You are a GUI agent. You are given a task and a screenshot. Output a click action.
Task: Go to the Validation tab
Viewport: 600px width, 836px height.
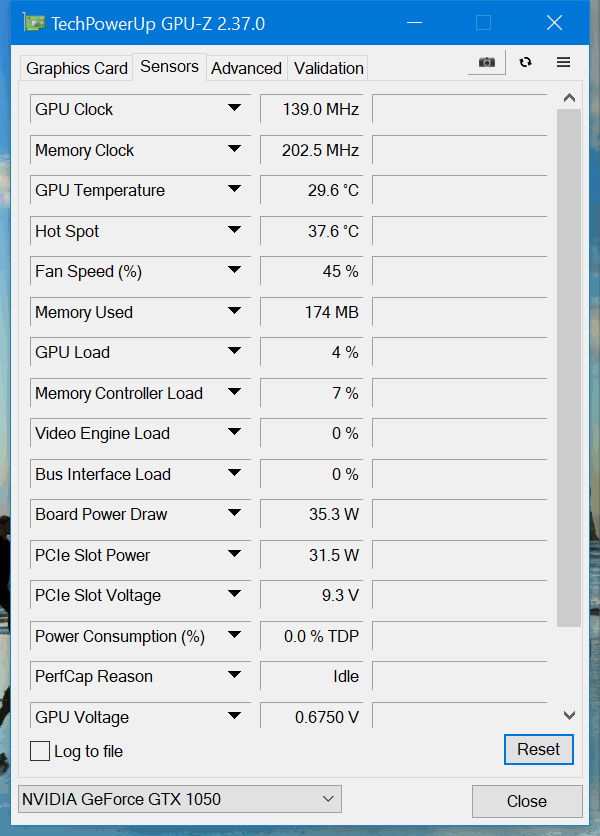[x=328, y=68]
